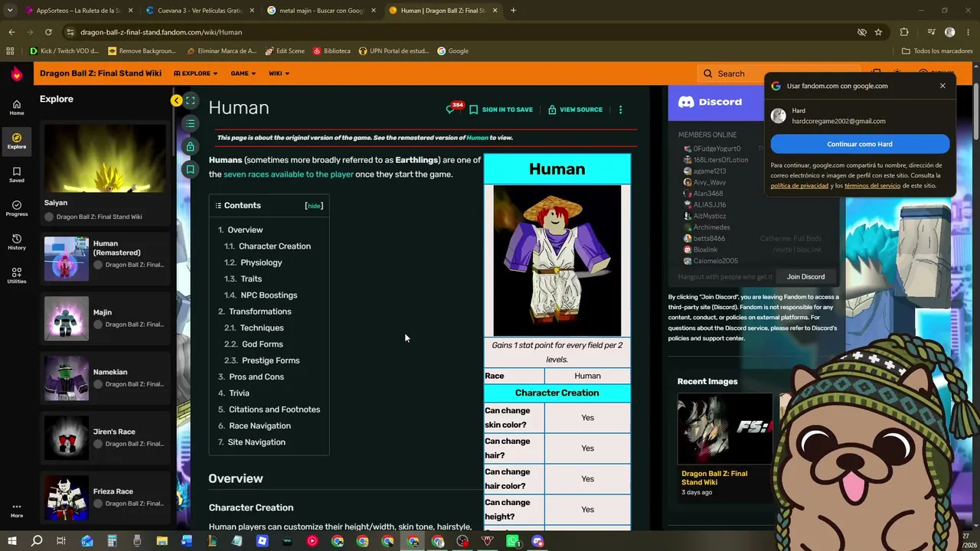The height and width of the screenshot is (551, 980).
Task: Go back to previous page
Action: pos(11,32)
